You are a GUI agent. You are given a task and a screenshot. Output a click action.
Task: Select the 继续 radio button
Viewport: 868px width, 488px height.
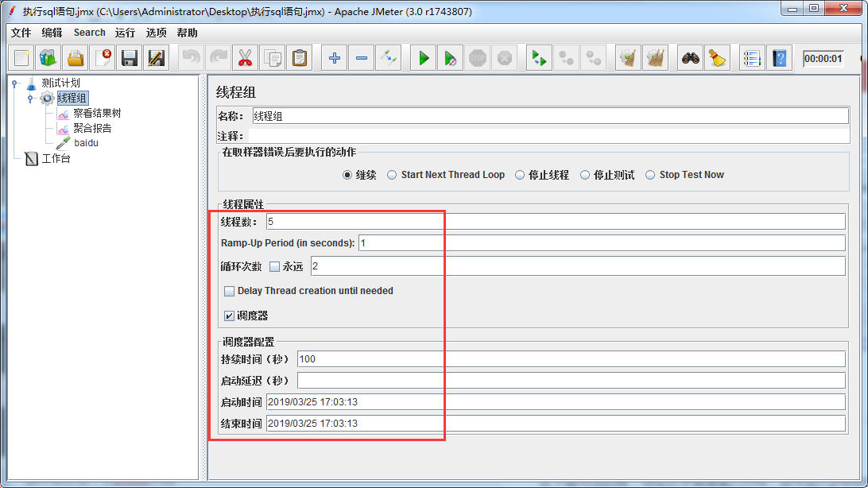point(347,175)
